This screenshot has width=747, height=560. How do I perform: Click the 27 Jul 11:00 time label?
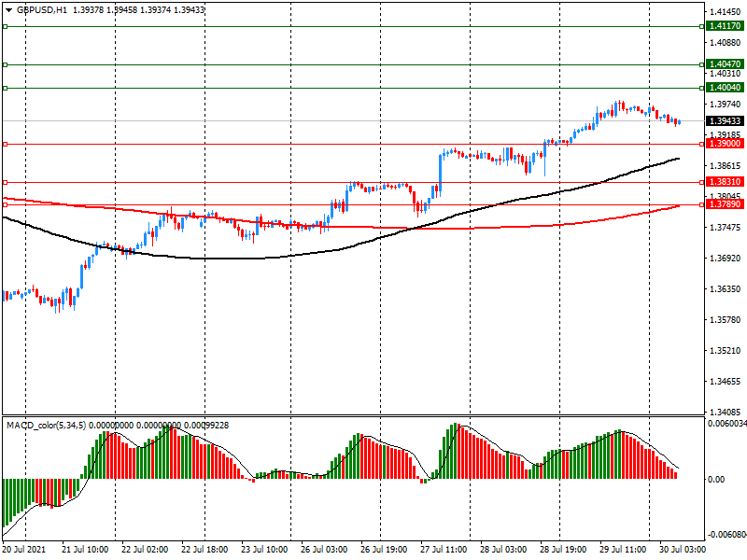[444, 549]
